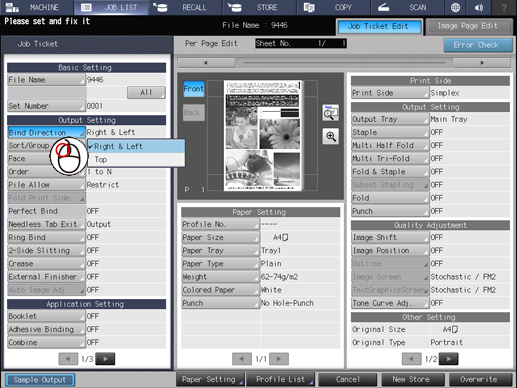Viewport: 517px width, 388px height.
Task: Open Image Position setting
Action: tap(390, 251)
